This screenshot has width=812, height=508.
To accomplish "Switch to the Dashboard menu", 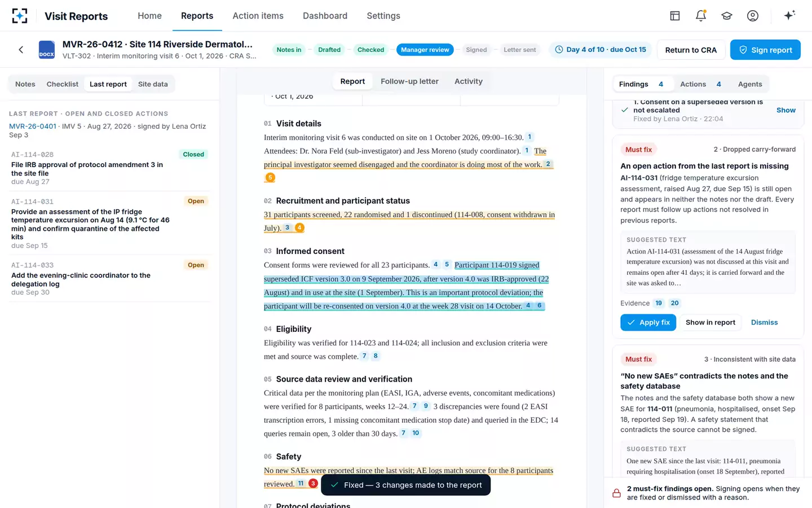I will 325,16.
